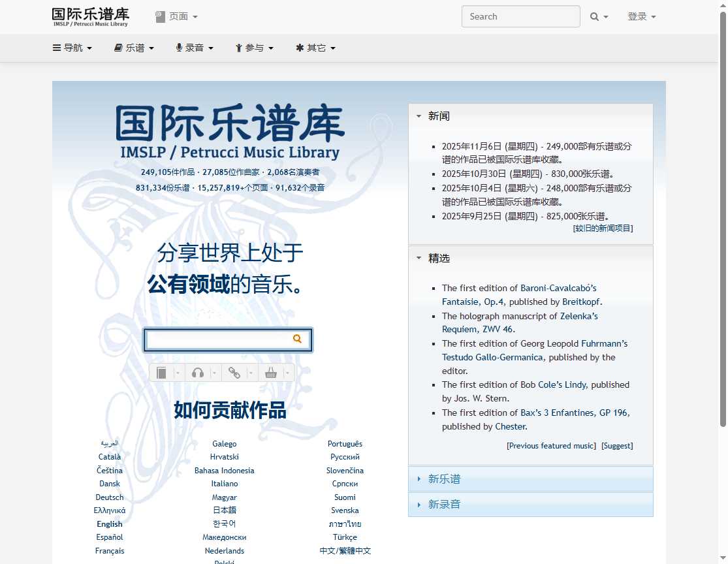728x564 pixels.
Task: Open the 录音 recordings menu
Action: click(x=195, y=48)
